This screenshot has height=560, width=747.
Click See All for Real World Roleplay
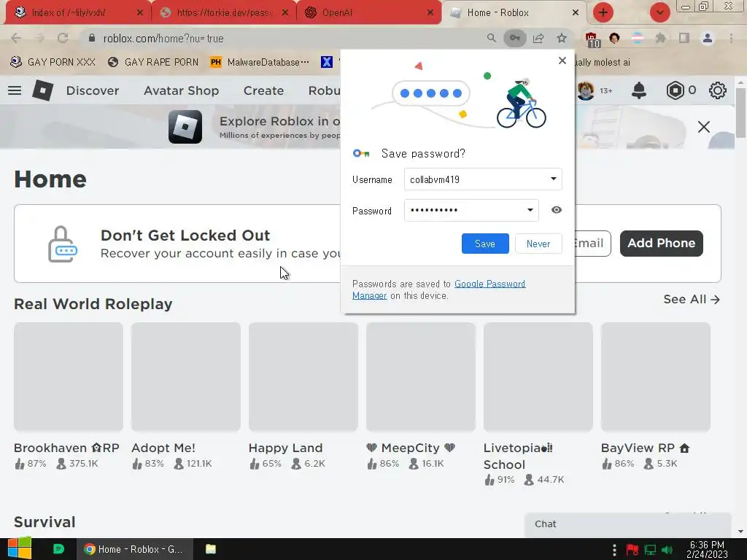click(692, 299)
